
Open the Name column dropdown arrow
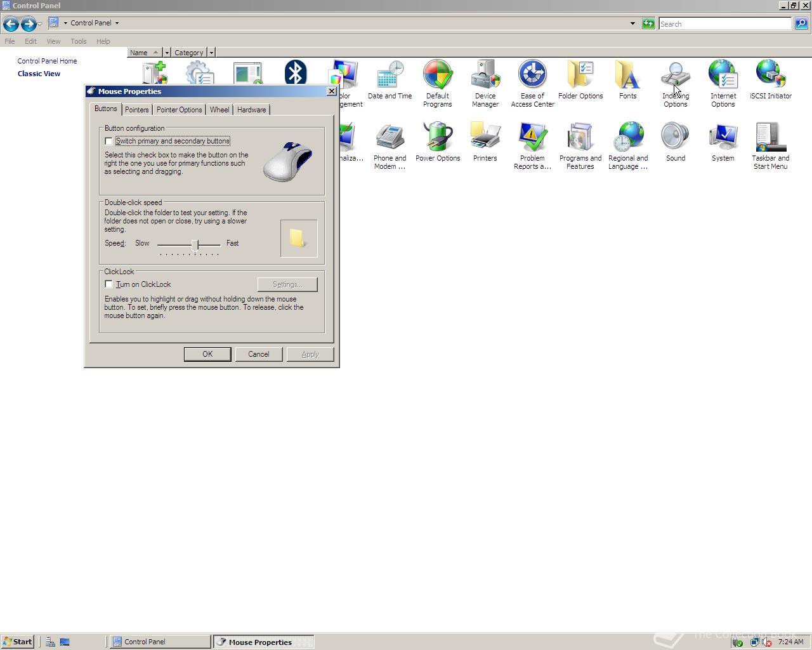167,53
